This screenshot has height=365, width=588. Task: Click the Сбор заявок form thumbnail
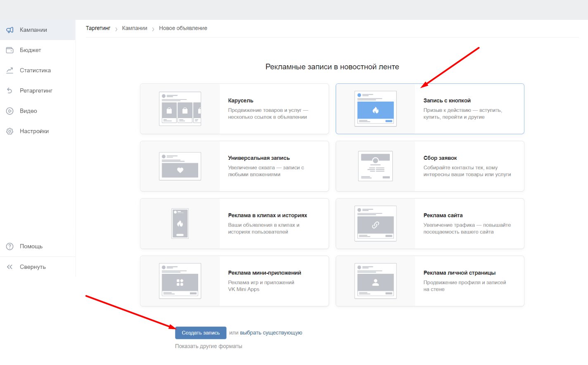pyautogui.click(x=375, y=166)
